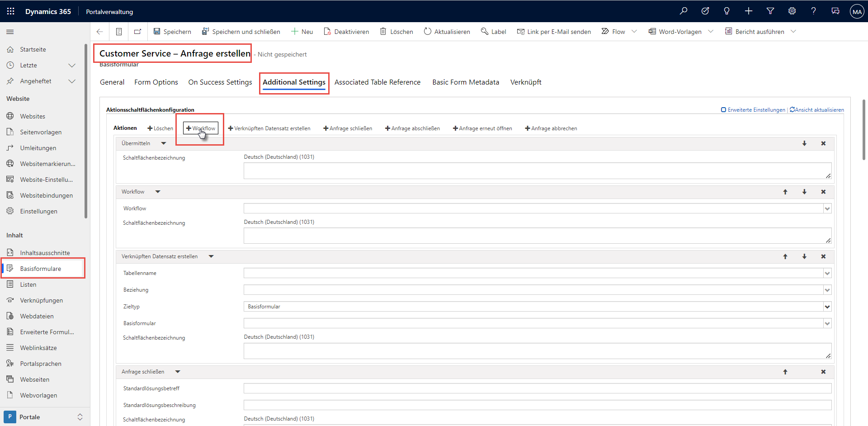The height and width of the screenshot is (426, 868).
Task: Move the Anfrage schließen section up
Action: (x=785, y=372)
